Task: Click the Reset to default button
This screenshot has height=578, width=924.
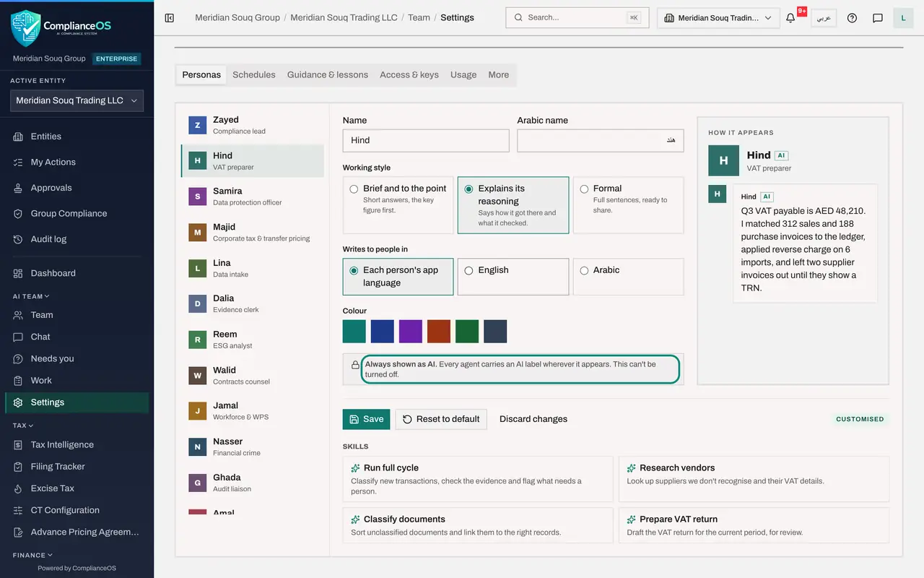Action: (441, 419)
